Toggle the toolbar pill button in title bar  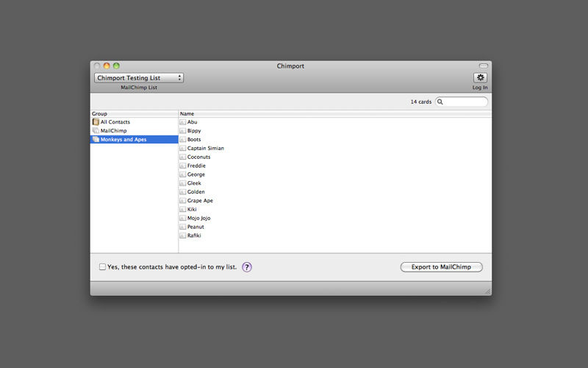[484, 66]
